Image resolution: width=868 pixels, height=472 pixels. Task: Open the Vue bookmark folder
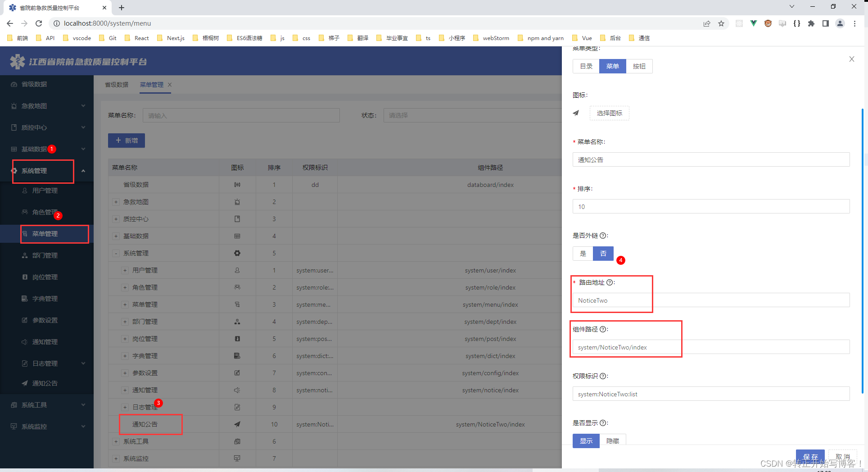582,38
